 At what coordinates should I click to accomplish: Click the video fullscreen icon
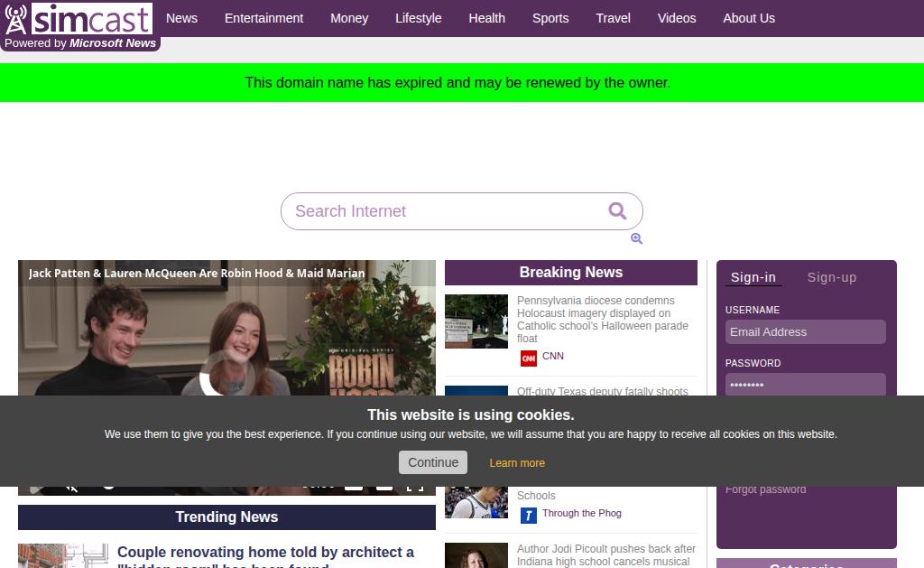[414, 488]
